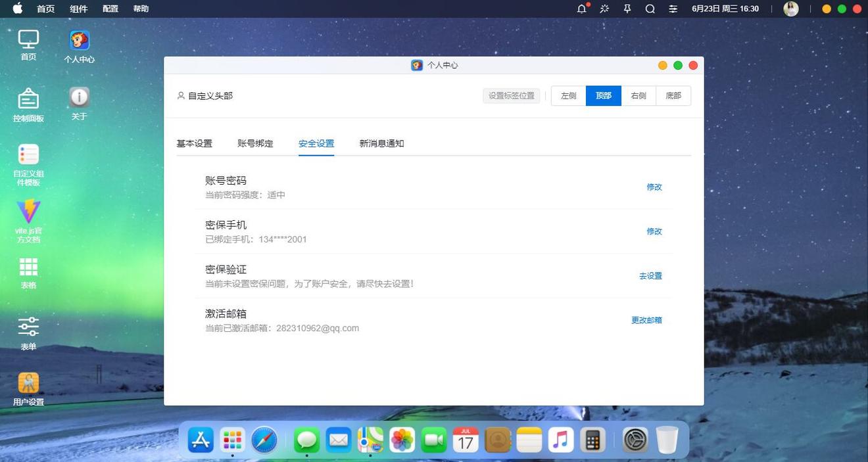Switch to the 基本设置 tab
868x462 pixels.
click(x=194, y=143)
